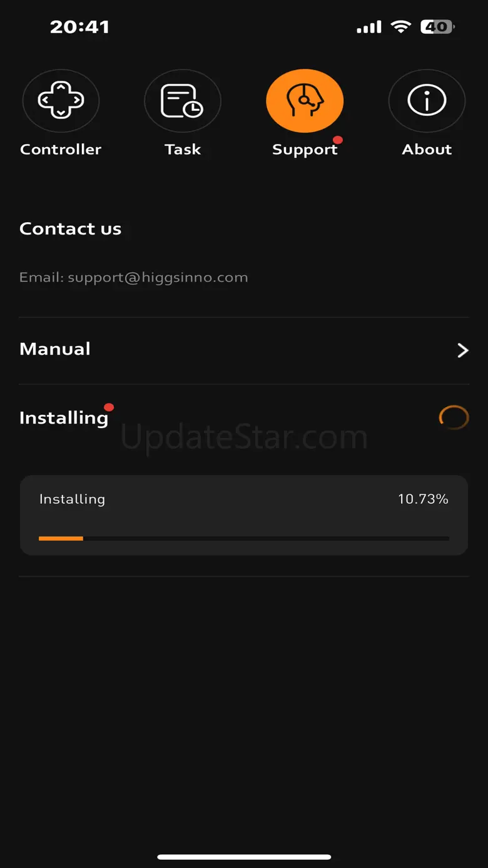Screen dimensions: 488x868
Task: Tap the Installing section heading
Action: point(64,418)
